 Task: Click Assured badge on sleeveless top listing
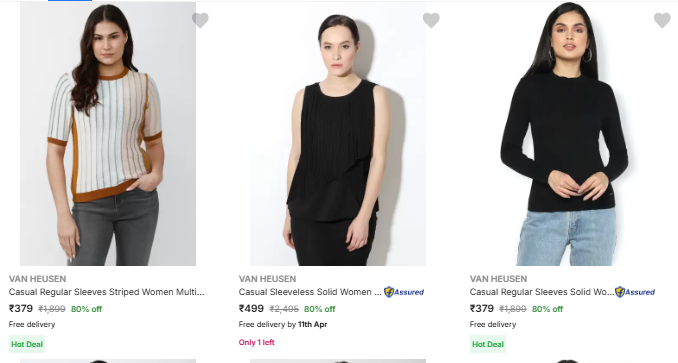click(404, 292)
